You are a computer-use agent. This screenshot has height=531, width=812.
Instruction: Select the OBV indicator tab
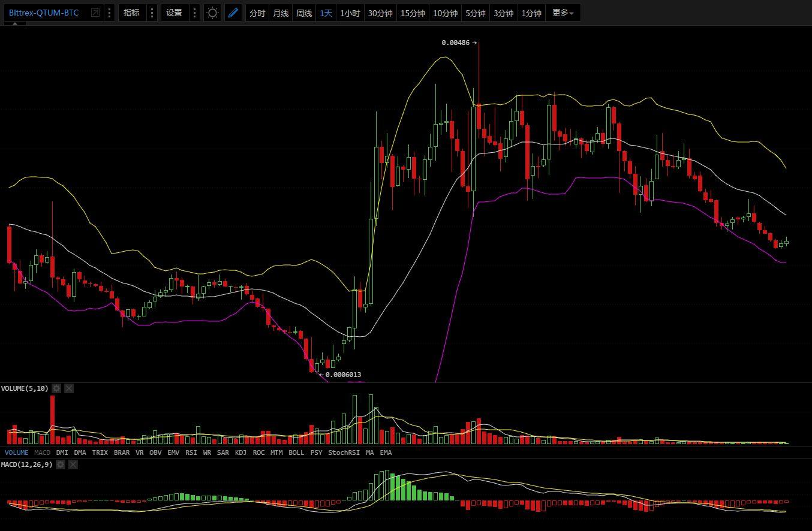155,452
